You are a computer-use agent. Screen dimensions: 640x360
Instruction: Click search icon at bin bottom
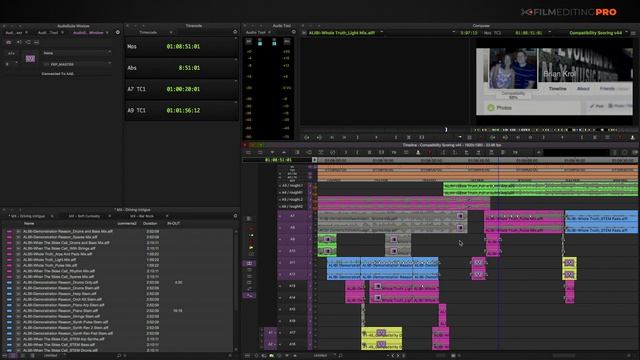tap(119, 356)
